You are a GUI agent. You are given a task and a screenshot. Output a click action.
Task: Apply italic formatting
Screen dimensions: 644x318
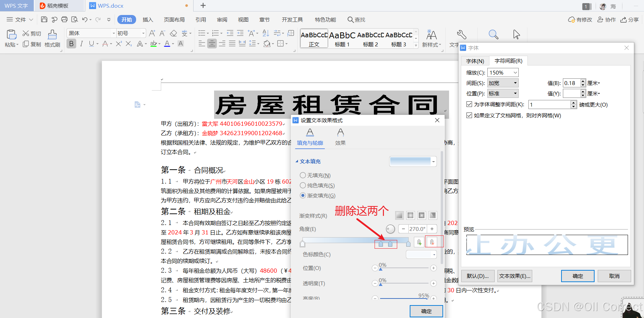coord(81,44)
